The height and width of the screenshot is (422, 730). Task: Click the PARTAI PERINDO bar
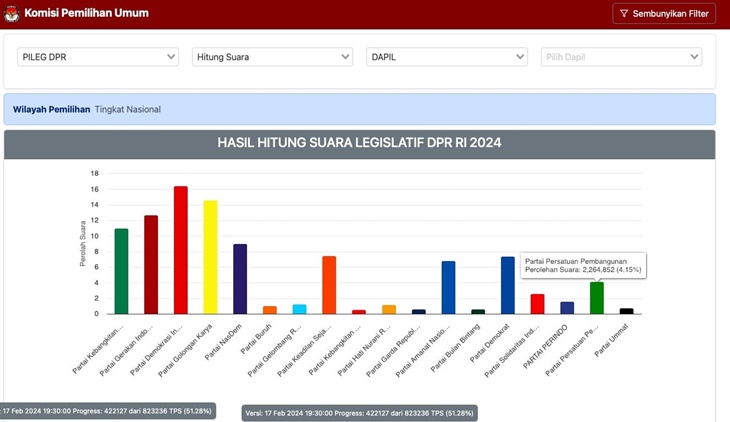pyautogui.click(x=567, y=308)
